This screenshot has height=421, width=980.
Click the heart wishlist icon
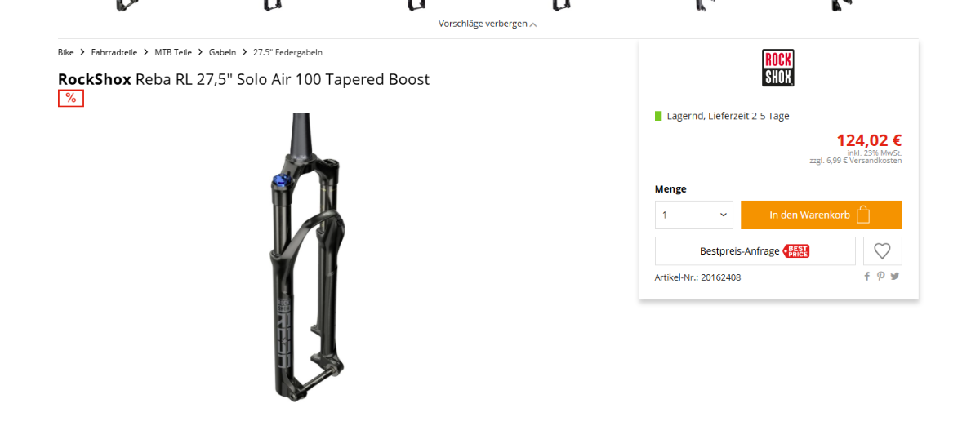pyautogui.click(x=882, y=251)
